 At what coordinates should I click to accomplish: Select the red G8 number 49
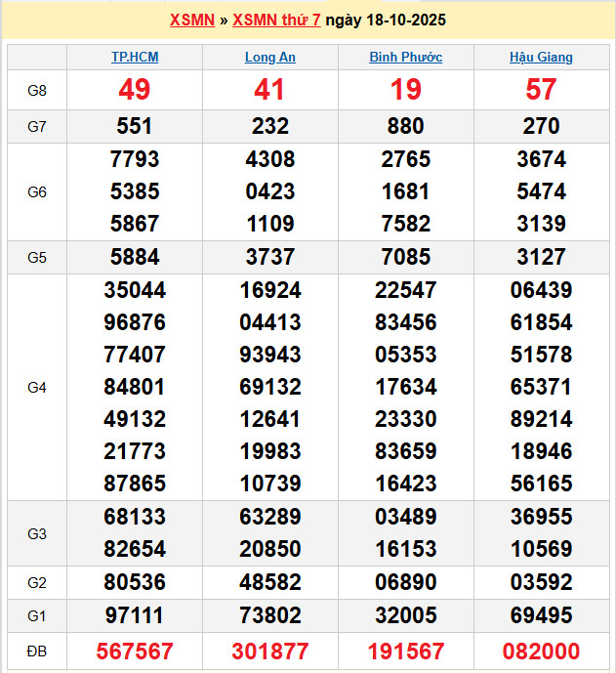[135, 91]
